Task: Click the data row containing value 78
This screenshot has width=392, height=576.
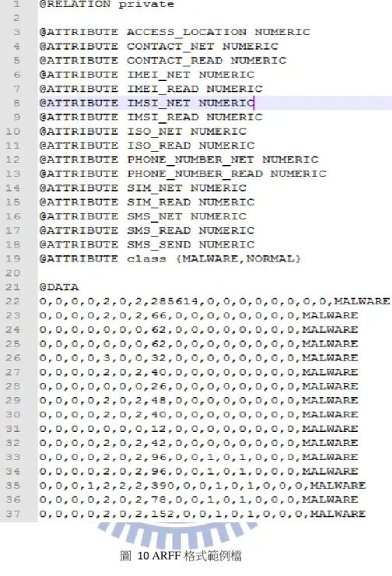Action: tap(198, 500)
